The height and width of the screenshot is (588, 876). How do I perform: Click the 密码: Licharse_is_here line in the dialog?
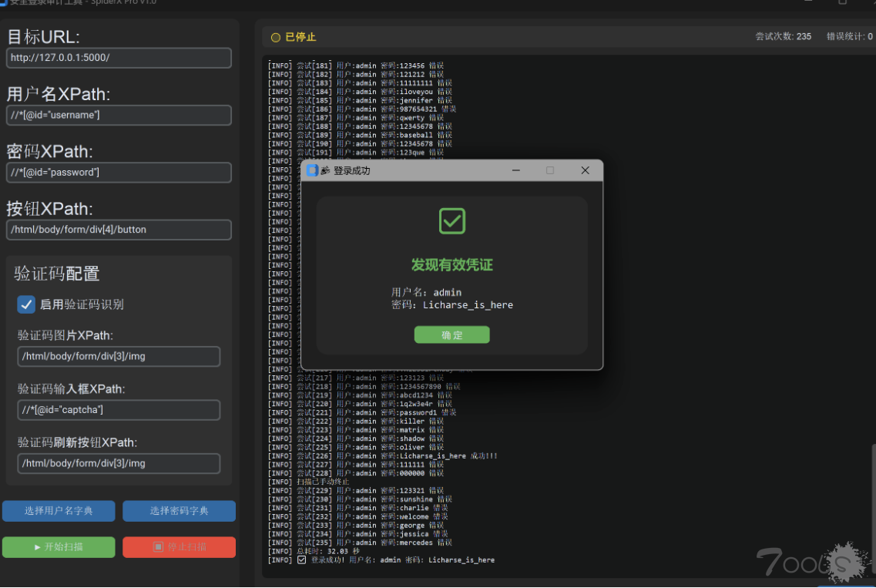point(452,305)
